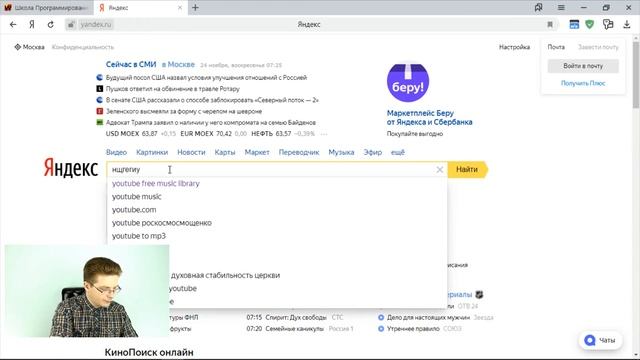Clear the search field with the X icon

click(440, 169)
